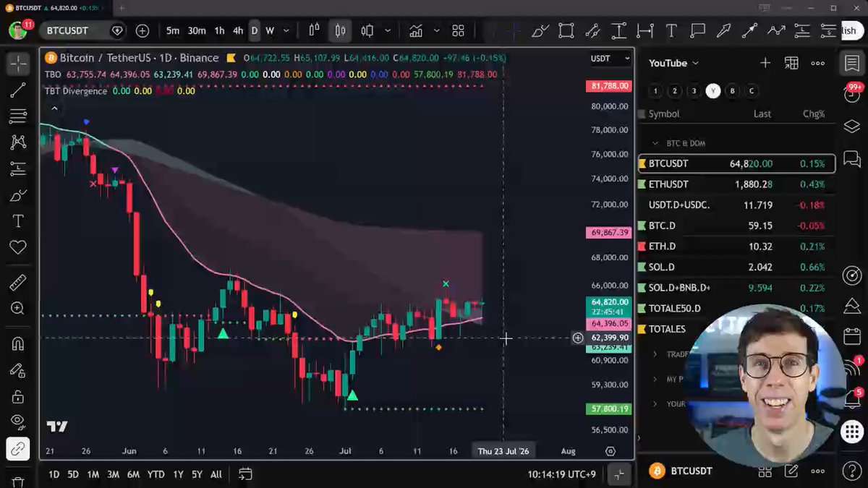Viewport: 868px width, 488px height.
Task: Click the 10:14:19 UTC+9 timezone clock
Action: 562,474
